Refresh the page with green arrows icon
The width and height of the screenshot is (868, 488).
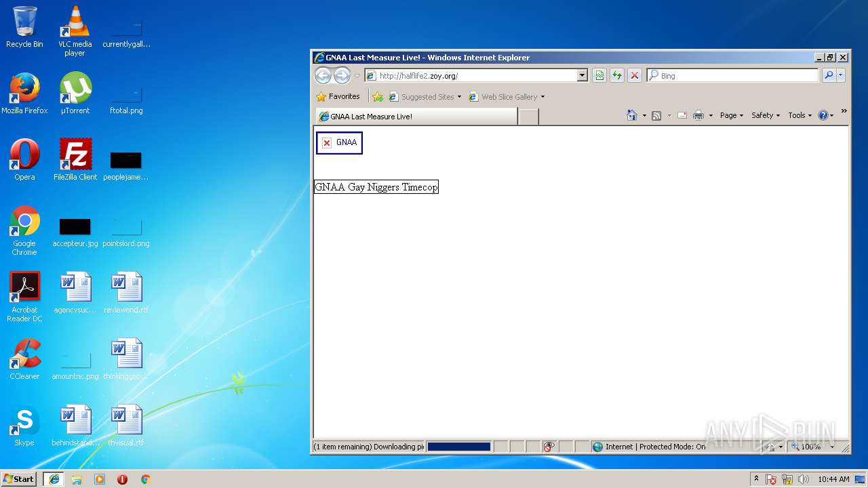point(617,76)
